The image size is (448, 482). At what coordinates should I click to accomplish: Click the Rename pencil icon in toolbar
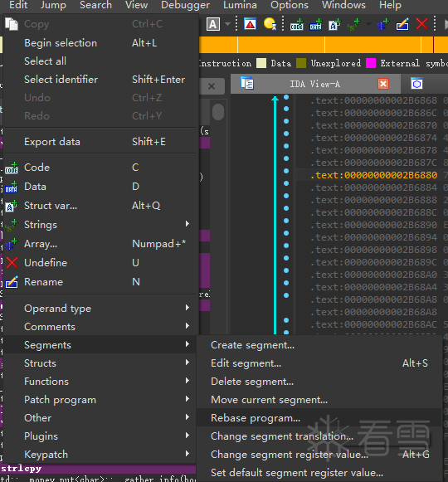tap(402, 25)
